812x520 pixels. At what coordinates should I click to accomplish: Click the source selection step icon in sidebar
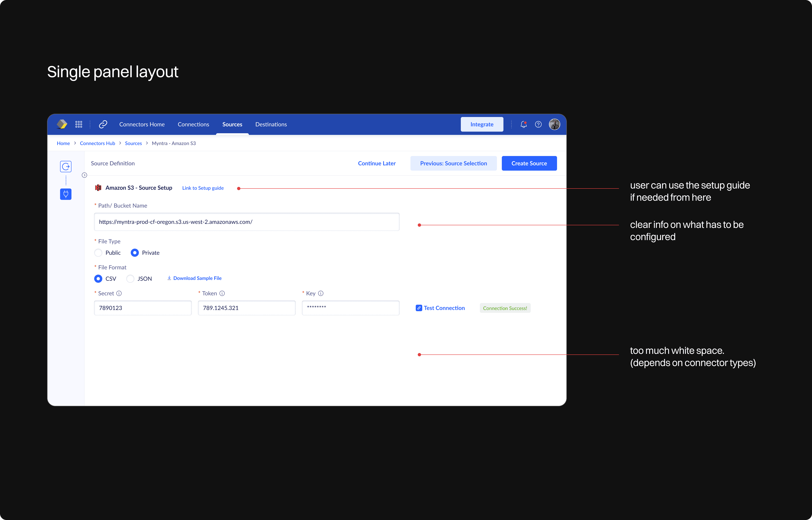(x=66, y=167)
